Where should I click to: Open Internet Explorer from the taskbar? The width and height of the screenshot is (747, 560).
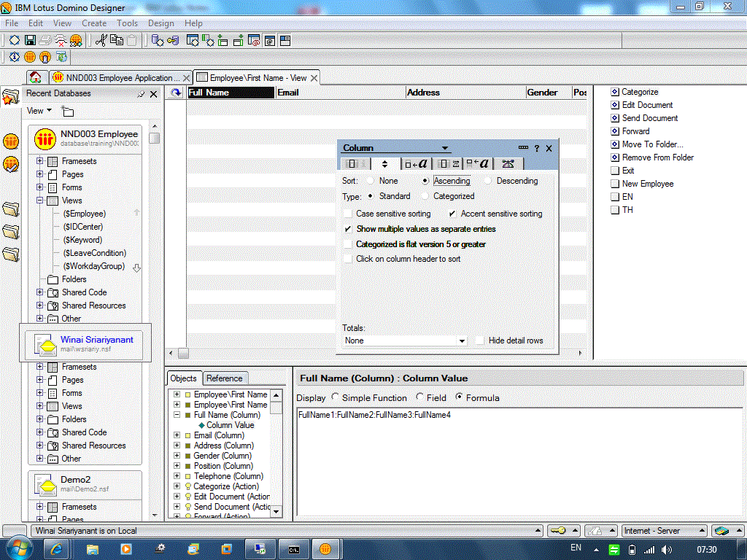(56, 549)
